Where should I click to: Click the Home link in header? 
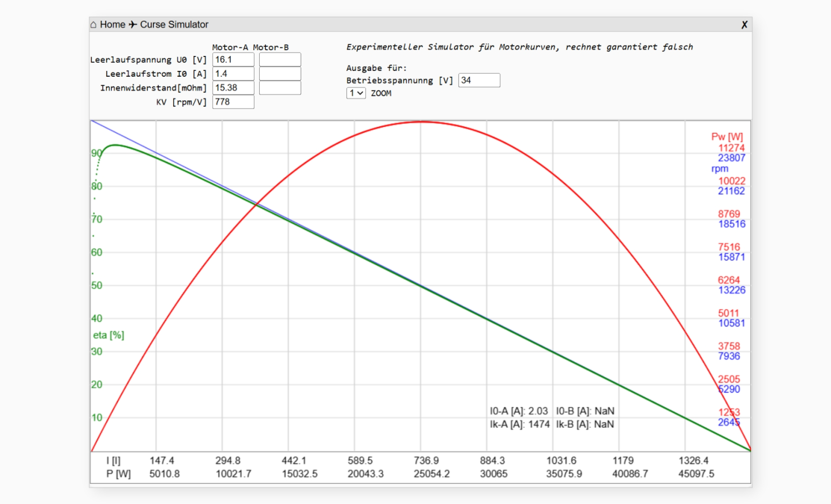(x=113, y=24)
